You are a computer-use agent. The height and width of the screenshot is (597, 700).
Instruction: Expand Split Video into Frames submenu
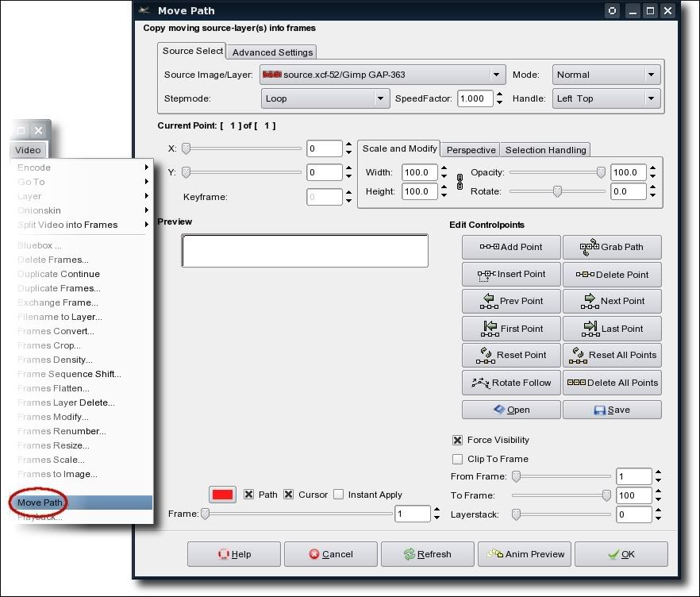pyautogui.click(x=82, y=225)
